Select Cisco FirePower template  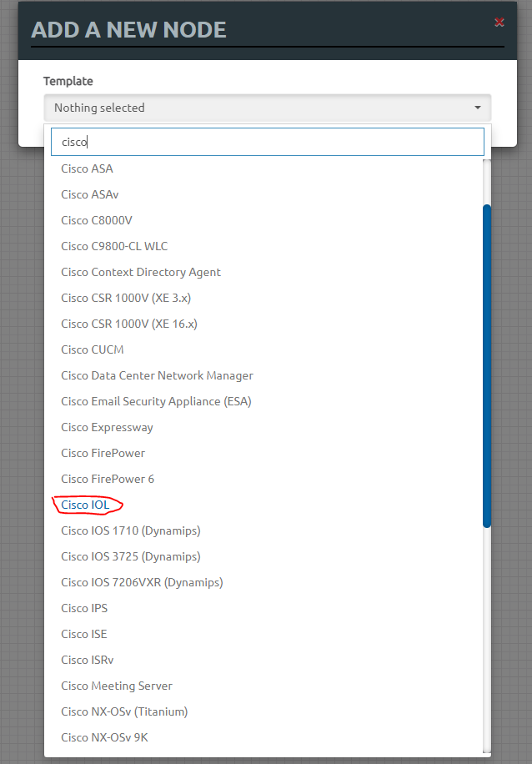click(x=103, y=453)
